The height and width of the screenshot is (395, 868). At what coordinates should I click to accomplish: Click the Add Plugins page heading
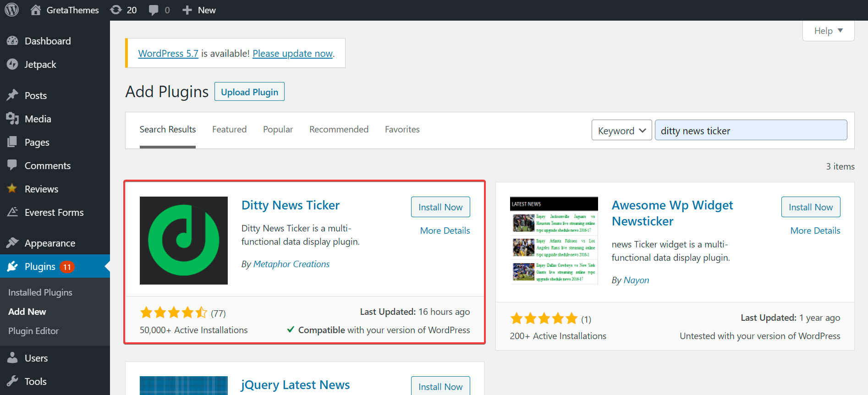pos(167,92)
